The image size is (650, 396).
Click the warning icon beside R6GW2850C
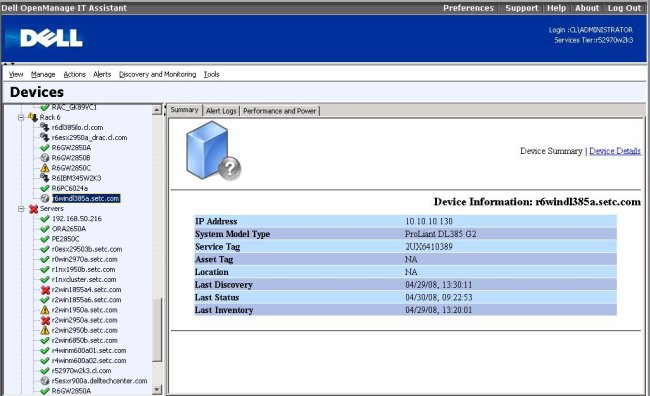coord(45,168)
